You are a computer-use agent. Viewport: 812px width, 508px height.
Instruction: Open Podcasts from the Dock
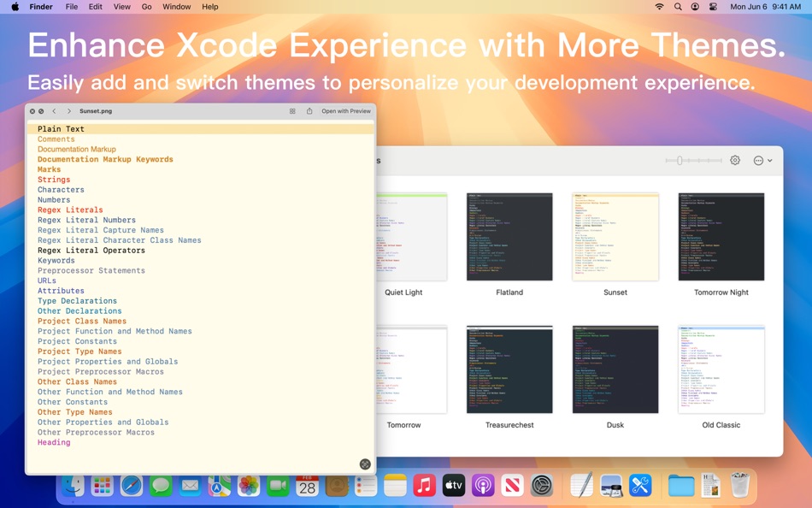point(483,486)
